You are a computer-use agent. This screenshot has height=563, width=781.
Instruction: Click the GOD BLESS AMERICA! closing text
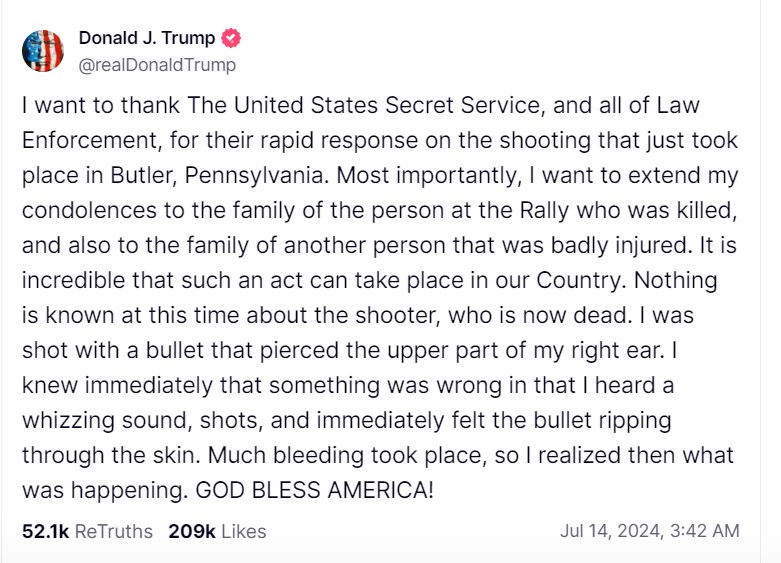click(315, 490)
